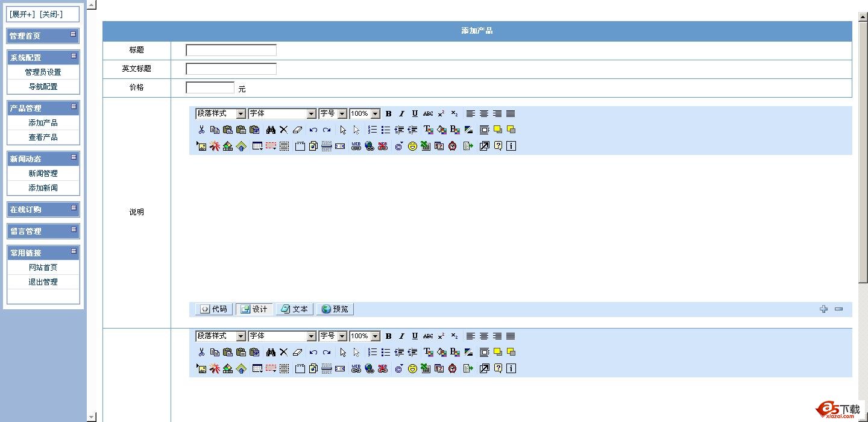Pick font color in the 说明 editor toolbar

[428, 130]
